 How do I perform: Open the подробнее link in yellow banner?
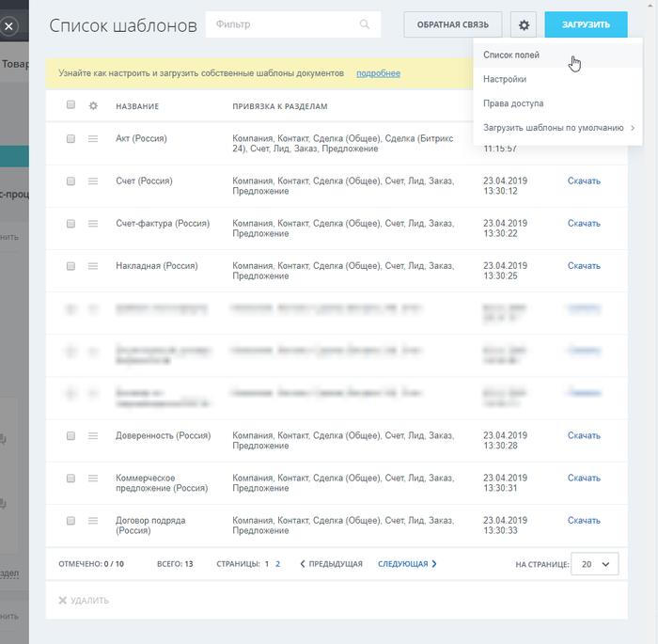click(x=378, y=73)
